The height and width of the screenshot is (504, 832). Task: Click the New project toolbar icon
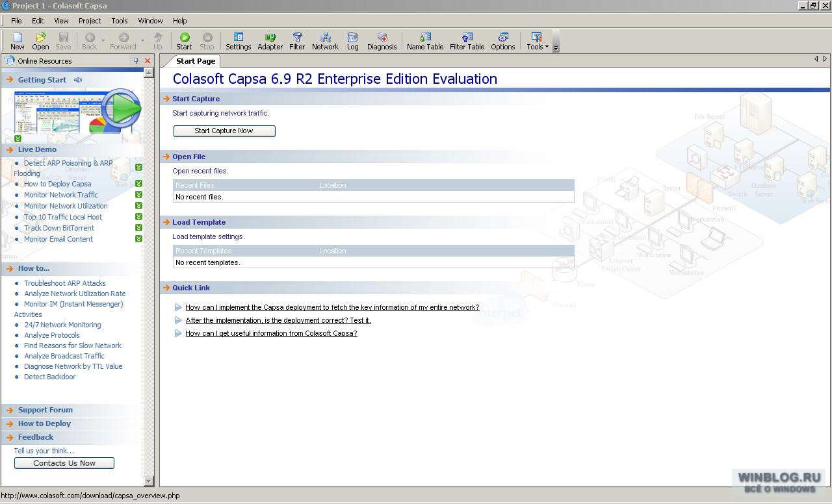coord(18,42)
